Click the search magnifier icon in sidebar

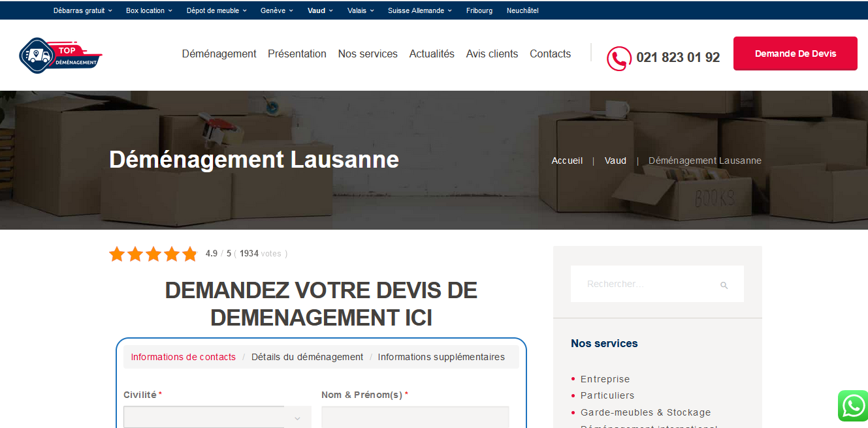pos(724,284)
